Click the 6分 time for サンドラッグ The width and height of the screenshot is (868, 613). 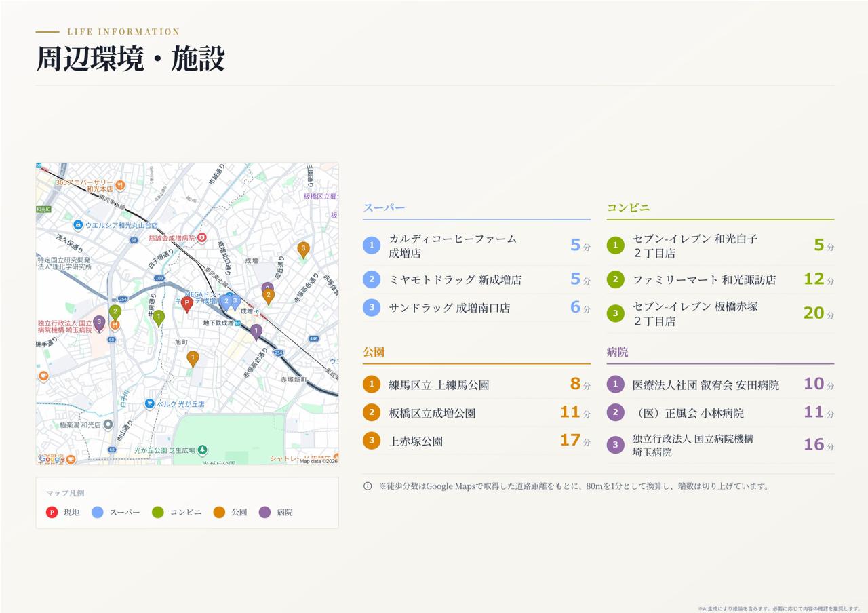[580, 307]
